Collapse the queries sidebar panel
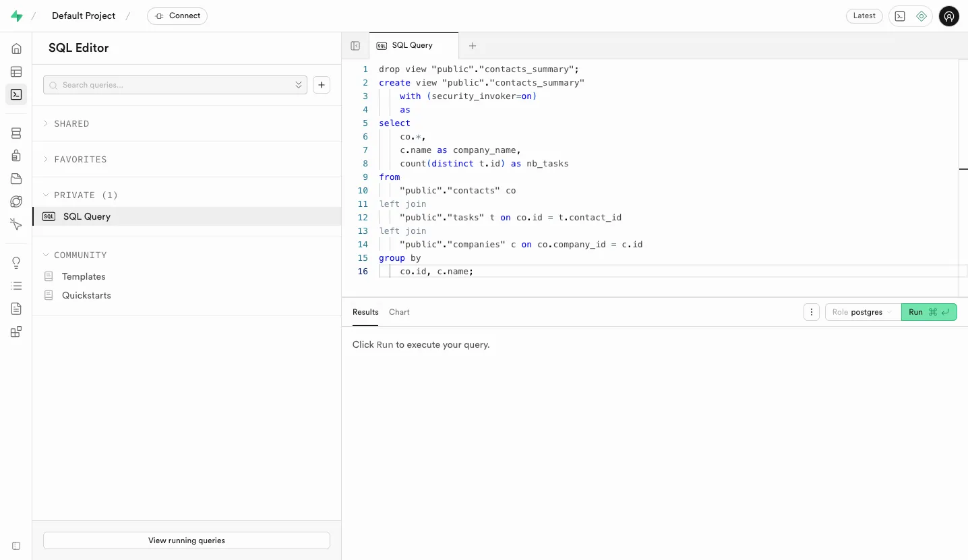The height and width of the screenshot is (560, 968). coord(355,45)
